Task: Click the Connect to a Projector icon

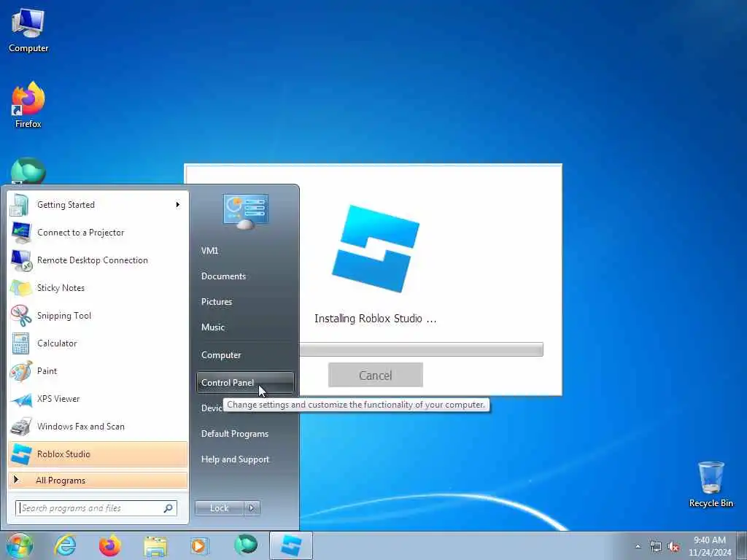Action: click(x=21, y=233)
